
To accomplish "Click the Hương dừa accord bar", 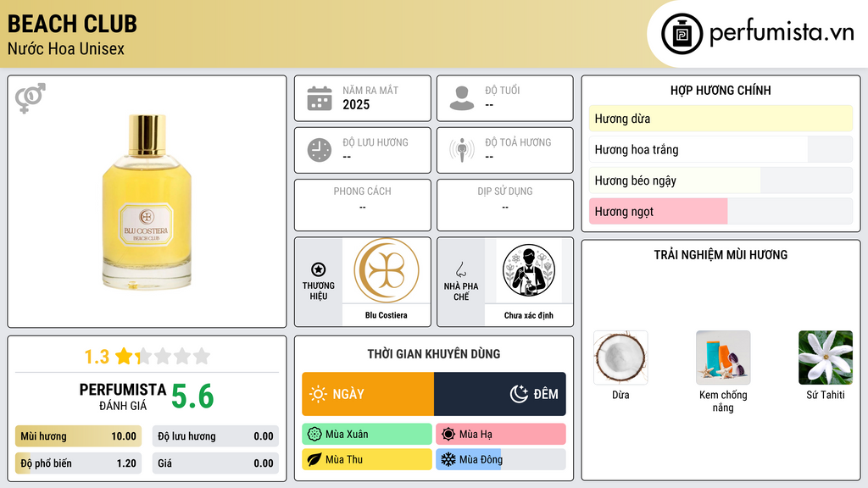I will point(721,119).
